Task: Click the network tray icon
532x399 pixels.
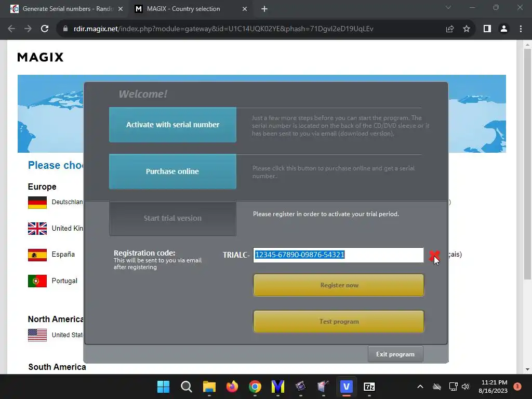Action: pos(453,387)
